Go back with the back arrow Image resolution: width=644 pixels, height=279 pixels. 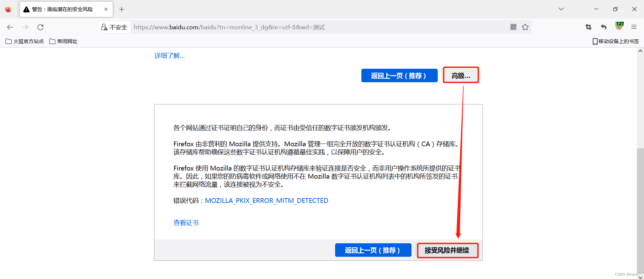(x=10, y=27)
